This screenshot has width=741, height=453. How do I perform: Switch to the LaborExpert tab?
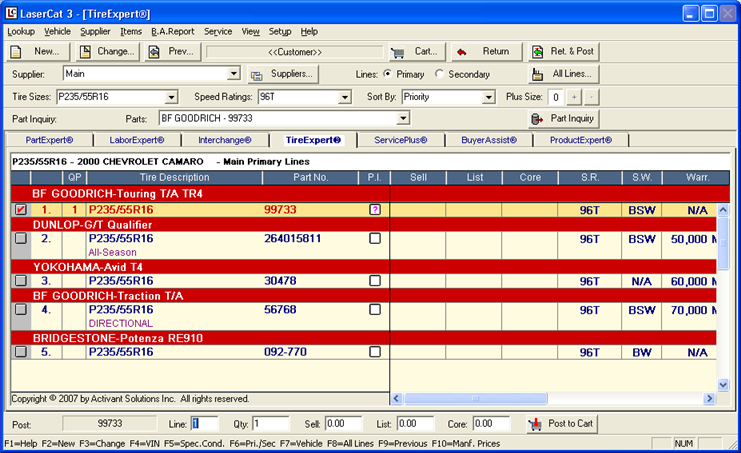click(x=137, y=140)
